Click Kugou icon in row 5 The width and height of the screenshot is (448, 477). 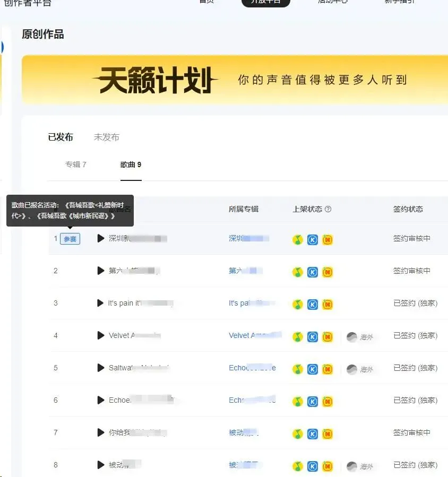coord(313,369)
